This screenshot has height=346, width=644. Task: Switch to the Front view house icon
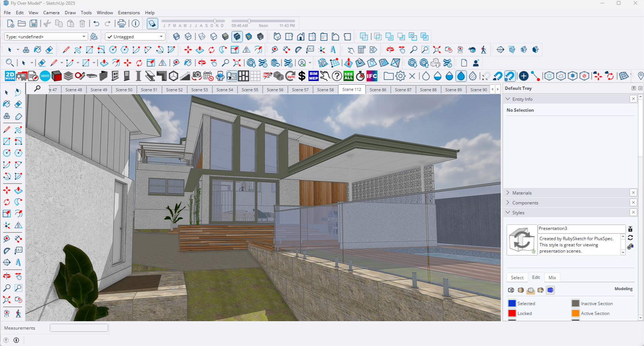301,36
